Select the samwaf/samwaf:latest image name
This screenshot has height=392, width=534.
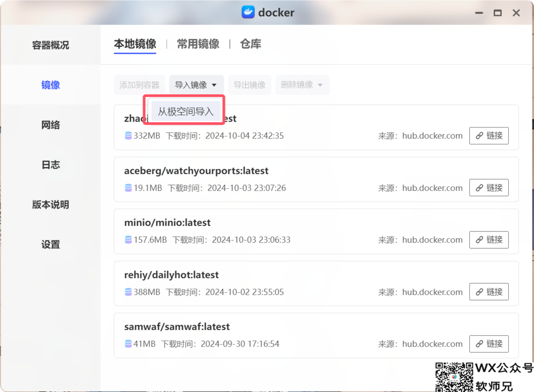177,327
